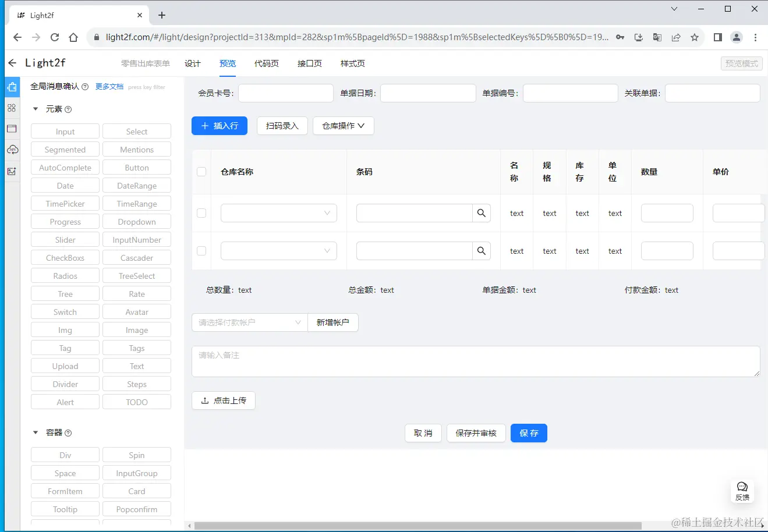Click the barcode search icon in second row

482,251
